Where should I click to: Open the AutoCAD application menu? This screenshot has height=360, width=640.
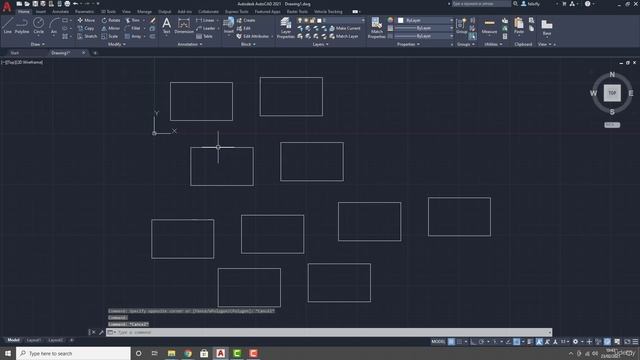7,7
